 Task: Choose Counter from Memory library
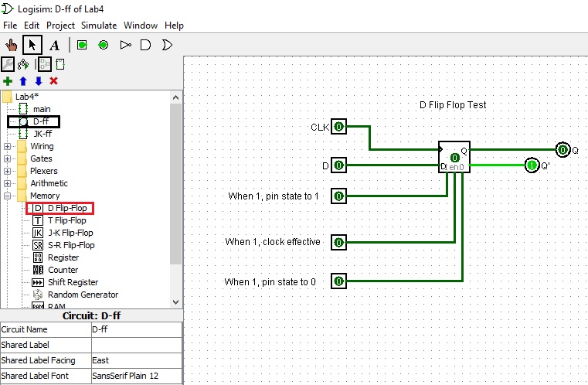point(63,270)
